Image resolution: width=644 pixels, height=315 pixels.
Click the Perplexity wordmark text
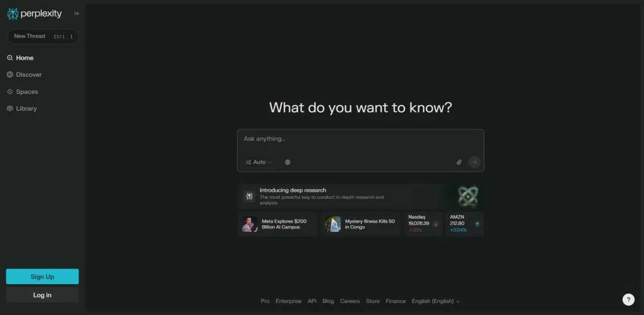tap(41, 14)
